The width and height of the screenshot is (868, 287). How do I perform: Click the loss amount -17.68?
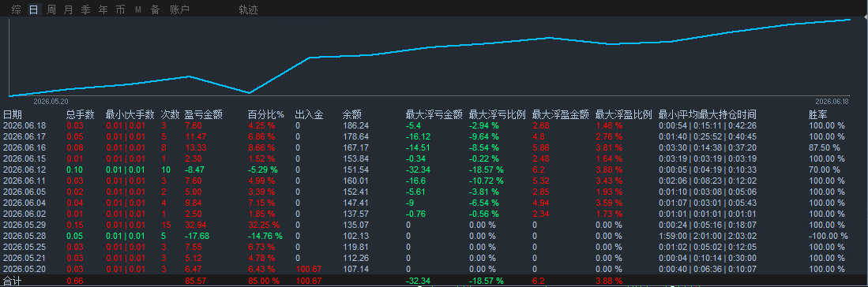tap(197, 236)
